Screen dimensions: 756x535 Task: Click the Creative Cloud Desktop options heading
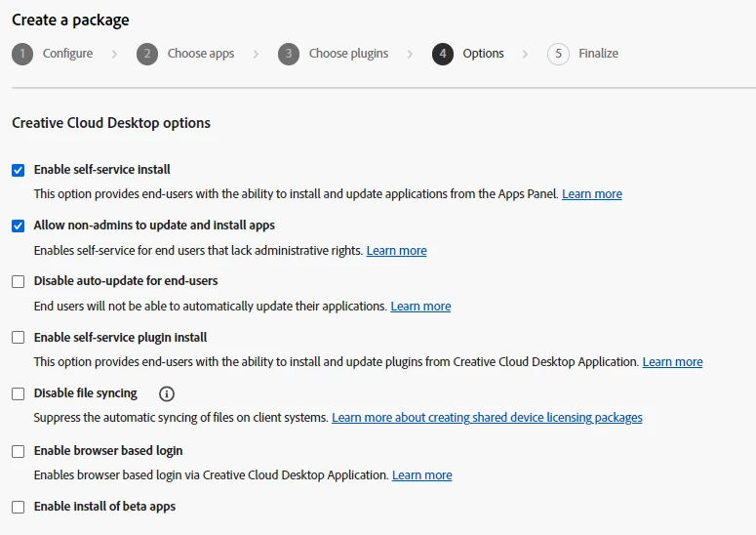[x=111, y=123]
